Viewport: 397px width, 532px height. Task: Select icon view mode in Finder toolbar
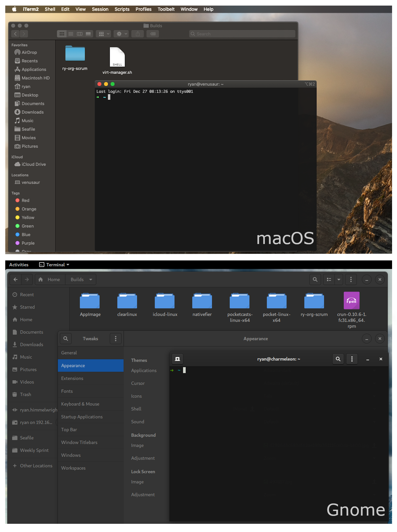[62, 34]
